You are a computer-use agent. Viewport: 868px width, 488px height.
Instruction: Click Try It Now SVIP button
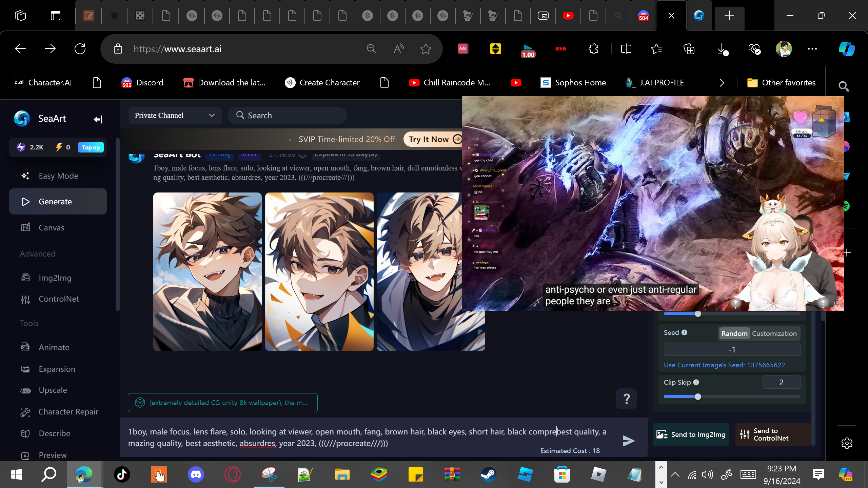coord(433,139)
